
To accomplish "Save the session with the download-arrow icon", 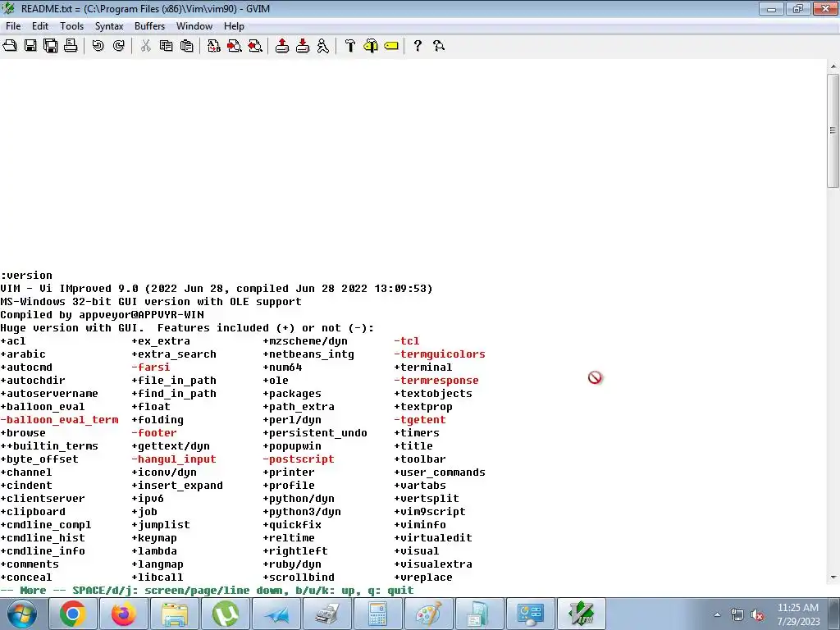I will pos(303,46).
